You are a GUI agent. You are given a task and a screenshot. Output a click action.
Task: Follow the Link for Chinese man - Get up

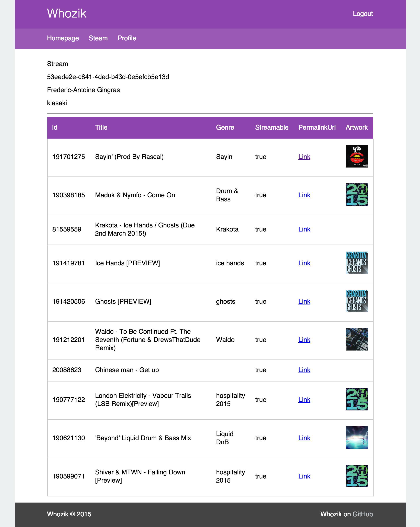point(304,370)
